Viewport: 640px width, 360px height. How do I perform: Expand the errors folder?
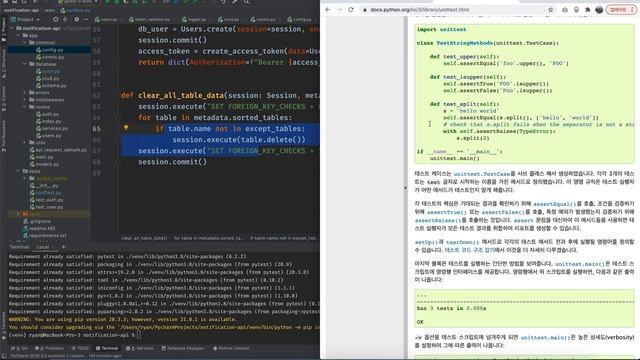[x=24, y=93]
